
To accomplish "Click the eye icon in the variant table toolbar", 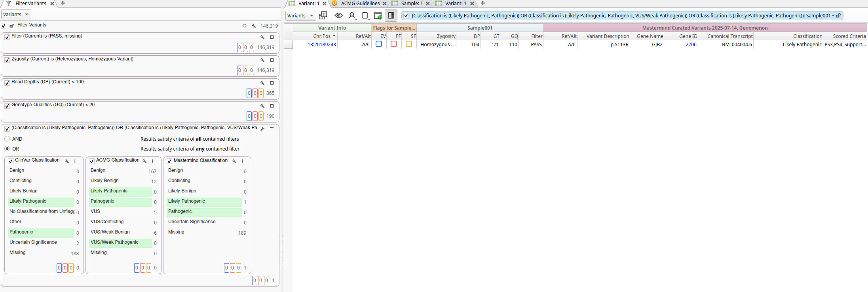I will (x=338, y=15).
